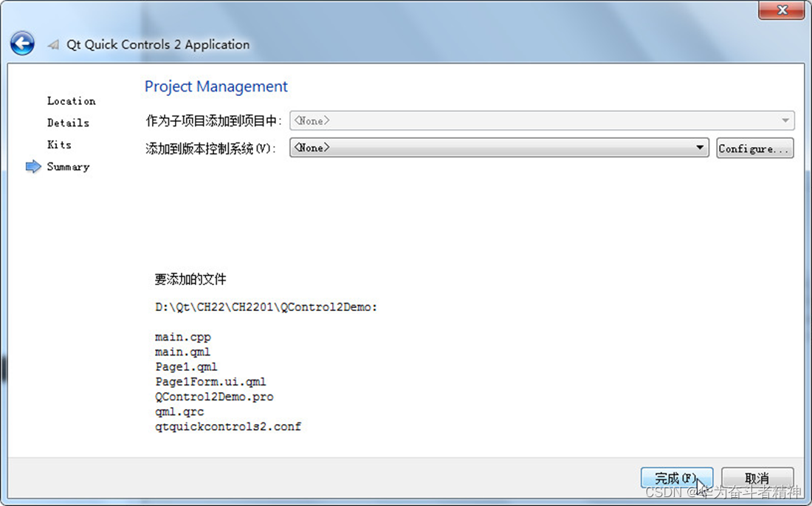Open the Kits step in the wizard sidebar
Viewport: 812px width, 506px height.
coord(59,145)
